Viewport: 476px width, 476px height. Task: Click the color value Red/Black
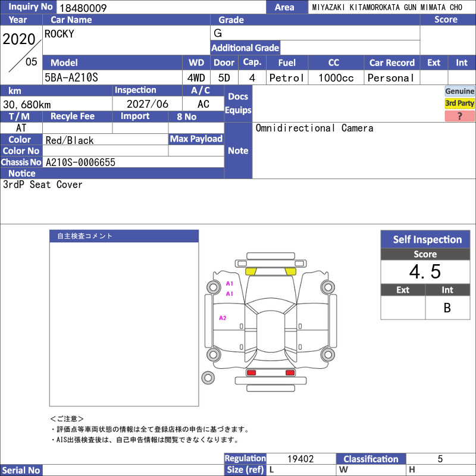(70, 140)
